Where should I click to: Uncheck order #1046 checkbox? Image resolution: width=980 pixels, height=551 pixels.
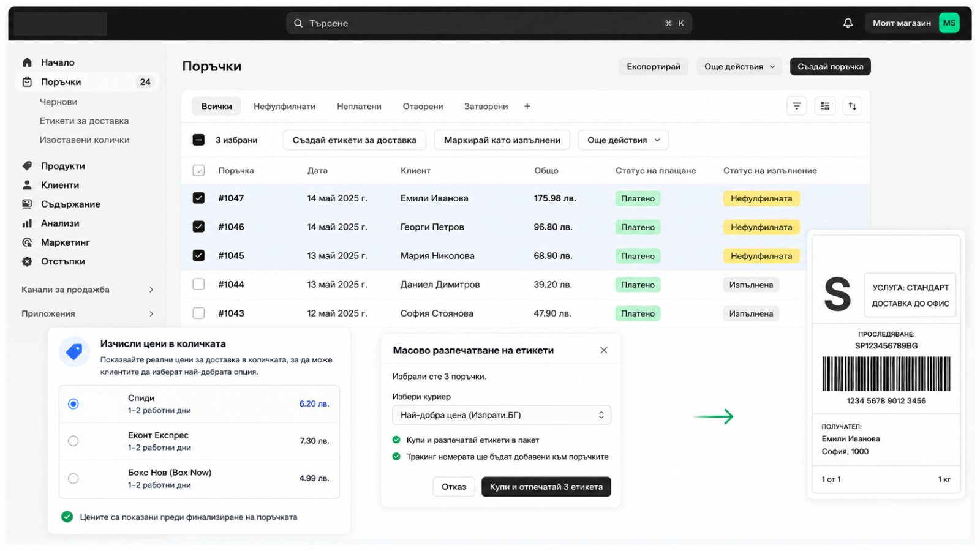198,227
